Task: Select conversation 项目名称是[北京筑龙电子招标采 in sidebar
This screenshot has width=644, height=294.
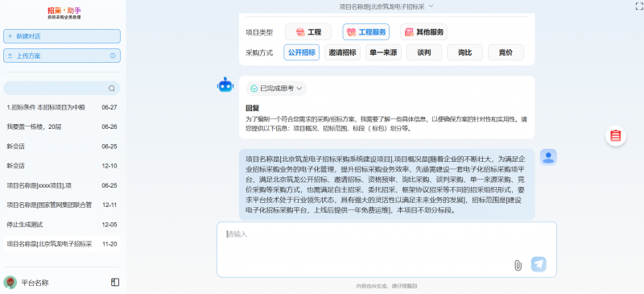Action: pyautogui.click(x=62, y=244)
